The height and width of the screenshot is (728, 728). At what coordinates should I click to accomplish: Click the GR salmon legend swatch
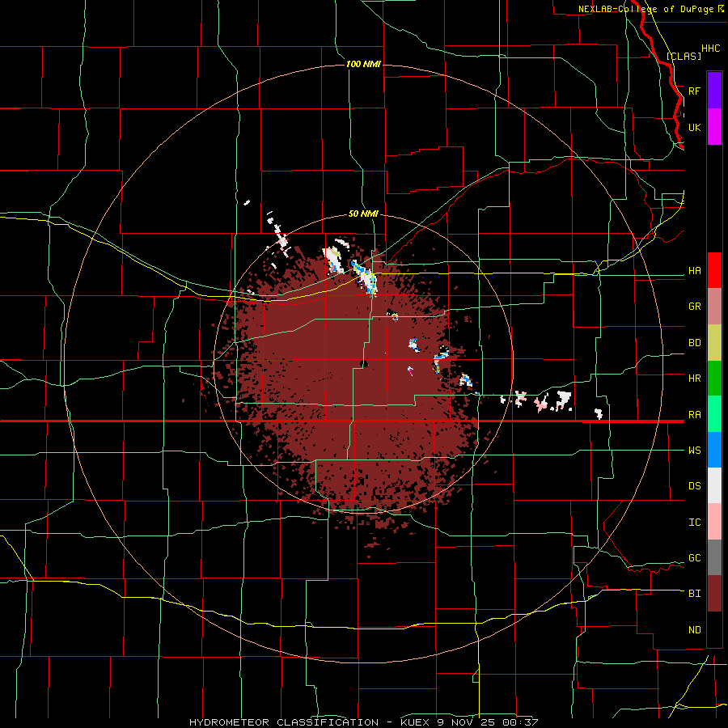click(x=714, y=307)
